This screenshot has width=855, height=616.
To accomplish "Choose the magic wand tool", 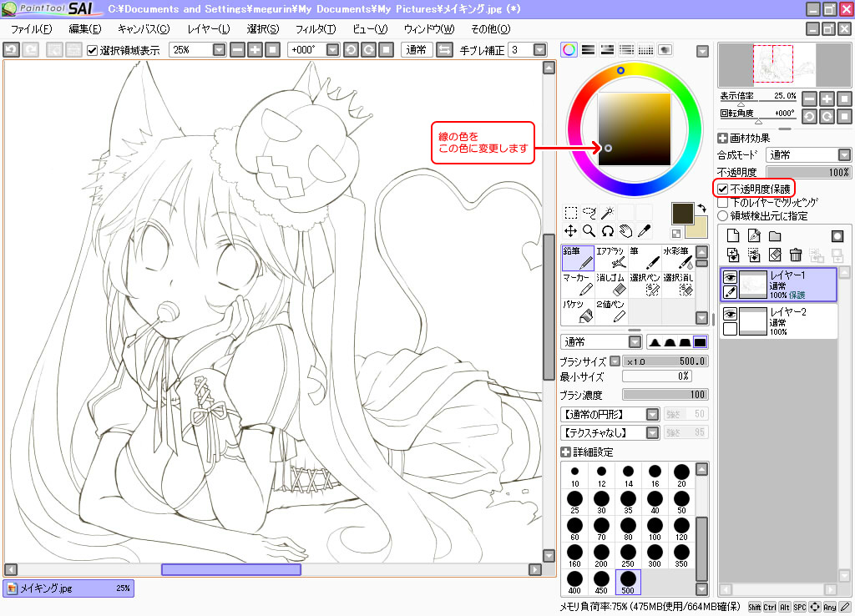I will (608, 213).
